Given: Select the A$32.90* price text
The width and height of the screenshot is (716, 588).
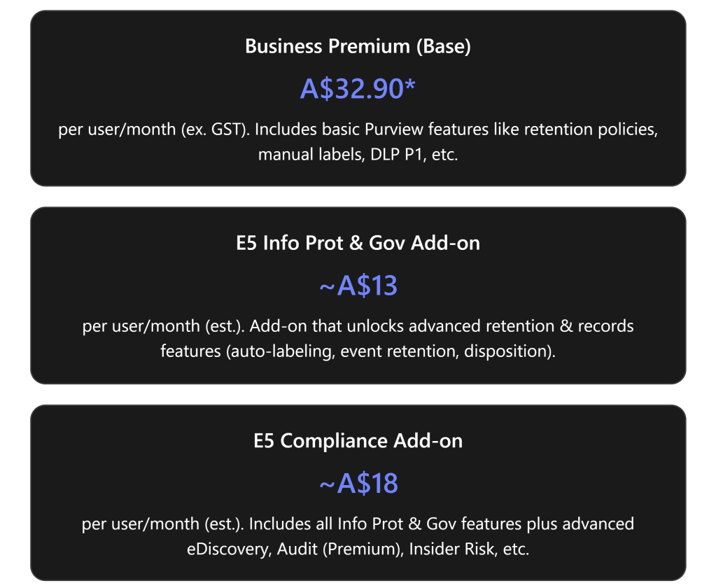Looking at the screenshot, I should (358, 89).
